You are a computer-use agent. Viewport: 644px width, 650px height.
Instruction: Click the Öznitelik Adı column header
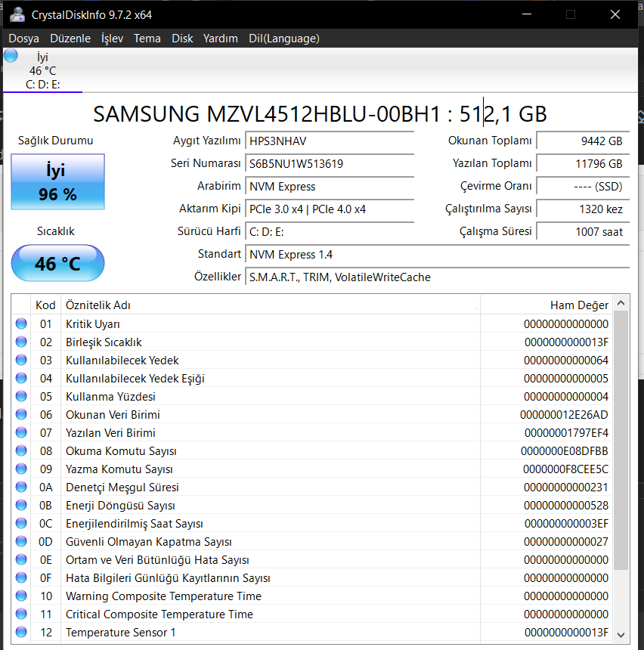271,305
